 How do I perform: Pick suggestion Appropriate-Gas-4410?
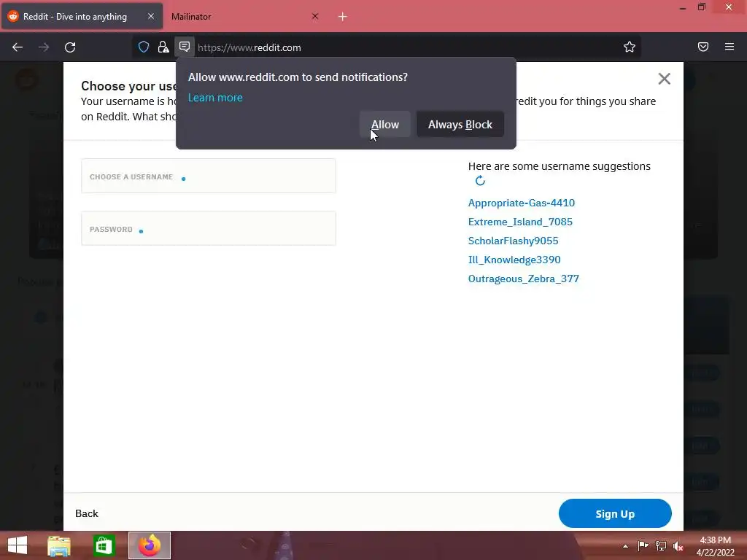[521, 203]
